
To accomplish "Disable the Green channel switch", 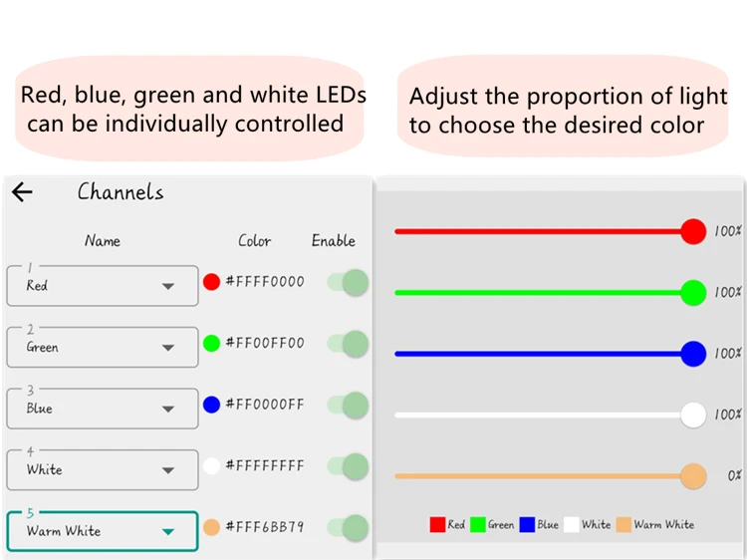I will click(x=350, y=345).
